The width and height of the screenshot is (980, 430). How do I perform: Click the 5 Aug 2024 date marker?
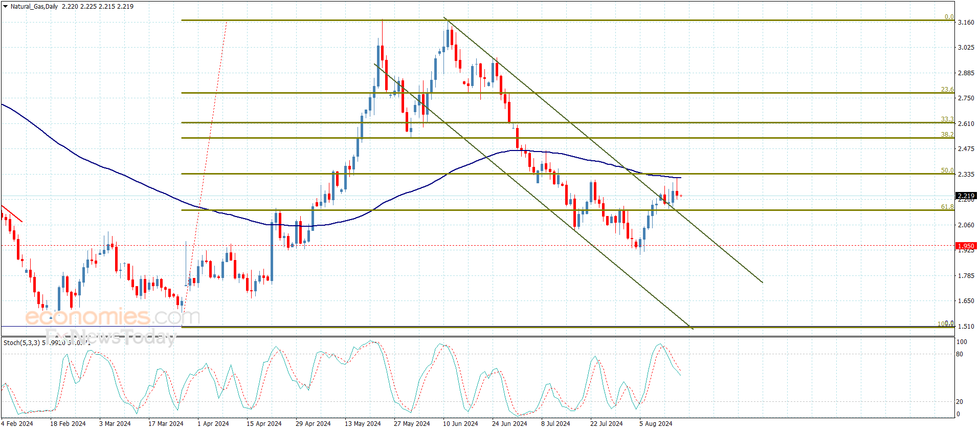656,423
